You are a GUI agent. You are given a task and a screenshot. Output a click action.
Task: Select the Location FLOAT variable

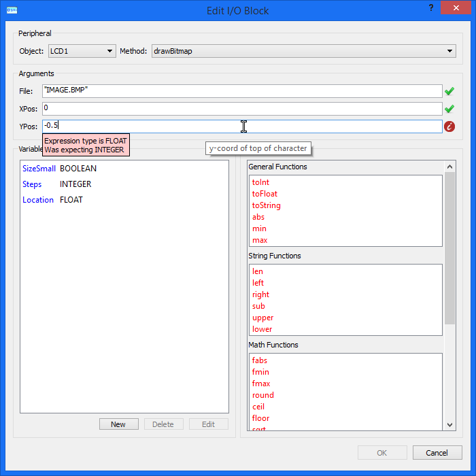point(52,200)
